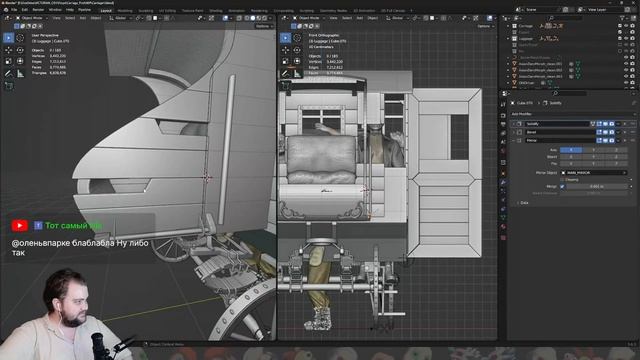Viewport: 640px width, 360px height.
Task: Open World properties tab
Action: click(503, 151)
